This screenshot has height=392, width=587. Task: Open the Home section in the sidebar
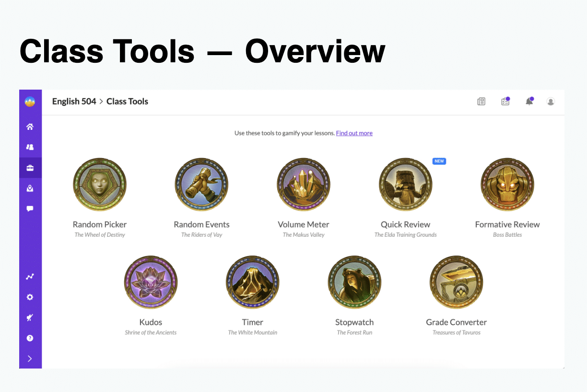point(30,127)
